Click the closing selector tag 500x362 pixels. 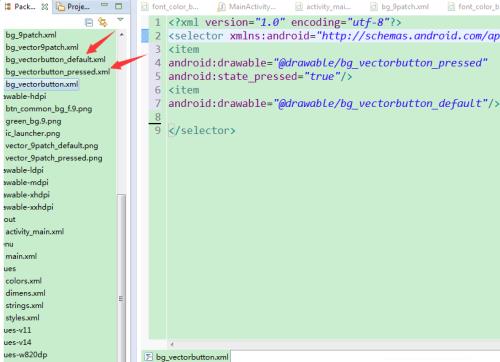pos(202,131)
